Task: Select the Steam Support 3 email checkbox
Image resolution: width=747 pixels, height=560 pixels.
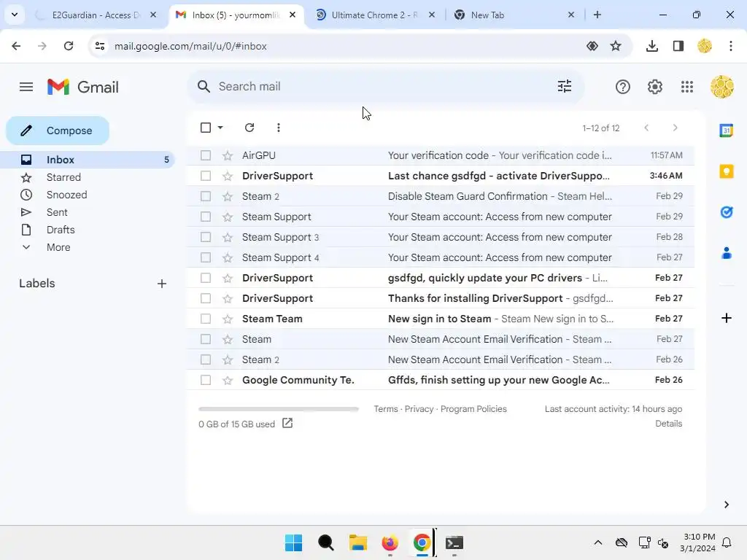Action: (x=206, y=237)
